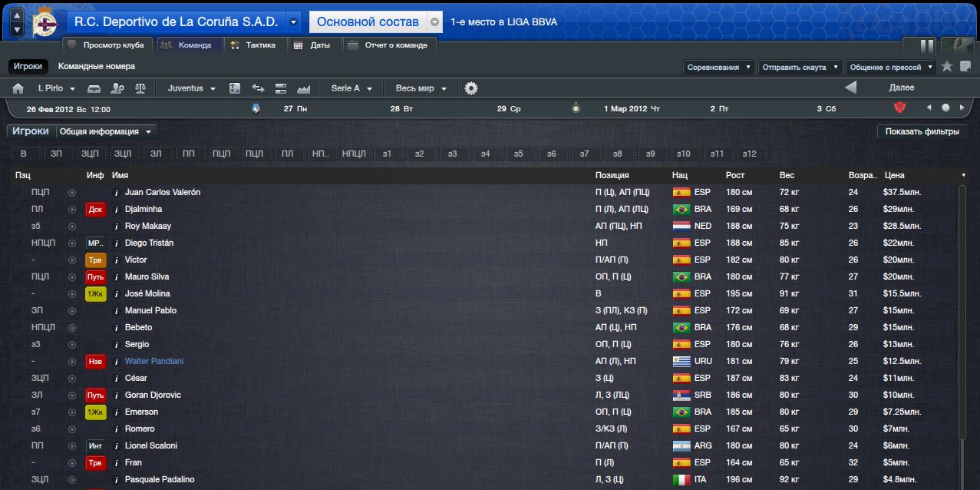This screenshot has width=980, height=490.
Task: Open dropdown arrow beside R.C. Deportivo club name
Action: 293,22
